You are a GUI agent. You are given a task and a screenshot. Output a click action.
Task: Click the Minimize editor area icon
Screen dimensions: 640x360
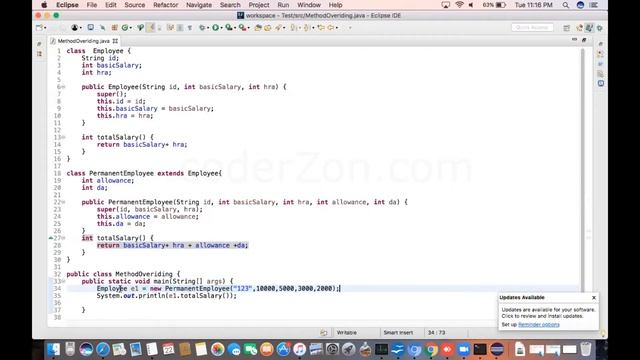point(574,40)
